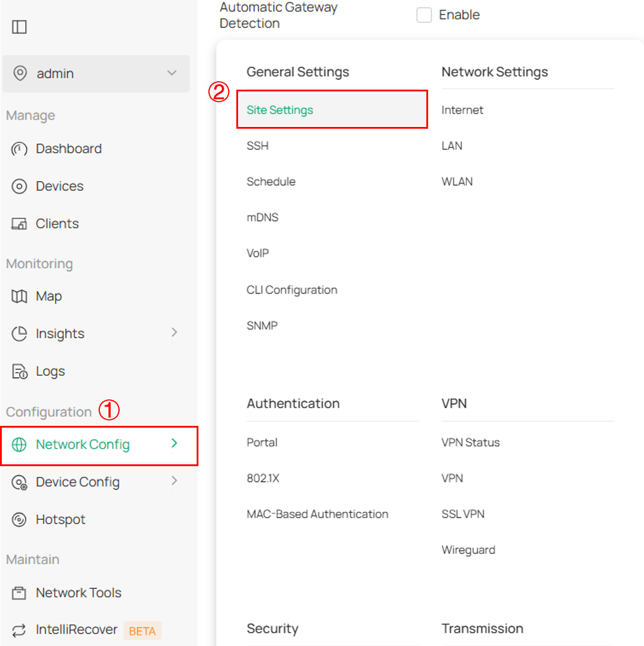Click the Logs icon in the sidebar
Image resolution: width=644 pixels, height=646 pixels.
(x=19, y=371)
